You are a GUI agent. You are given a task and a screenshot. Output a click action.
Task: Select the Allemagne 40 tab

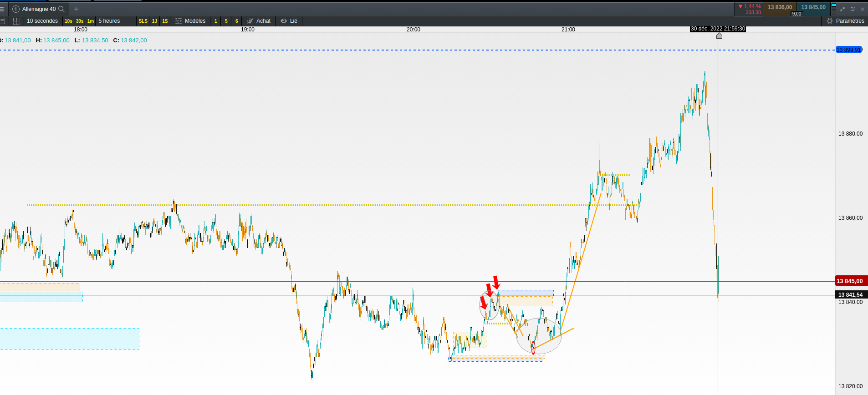pyautogui.click(x=39, y=9)
